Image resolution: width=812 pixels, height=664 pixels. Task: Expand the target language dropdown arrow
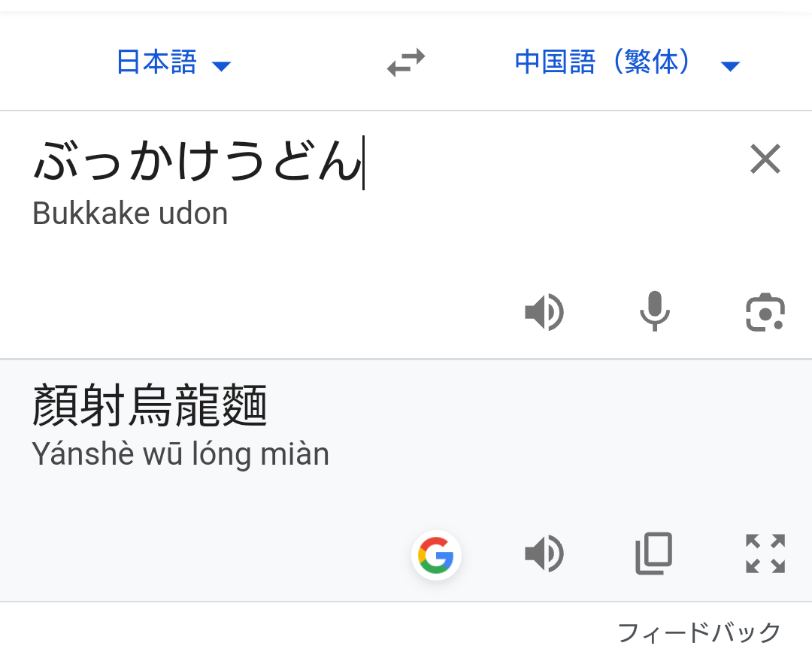coord(730,66)
